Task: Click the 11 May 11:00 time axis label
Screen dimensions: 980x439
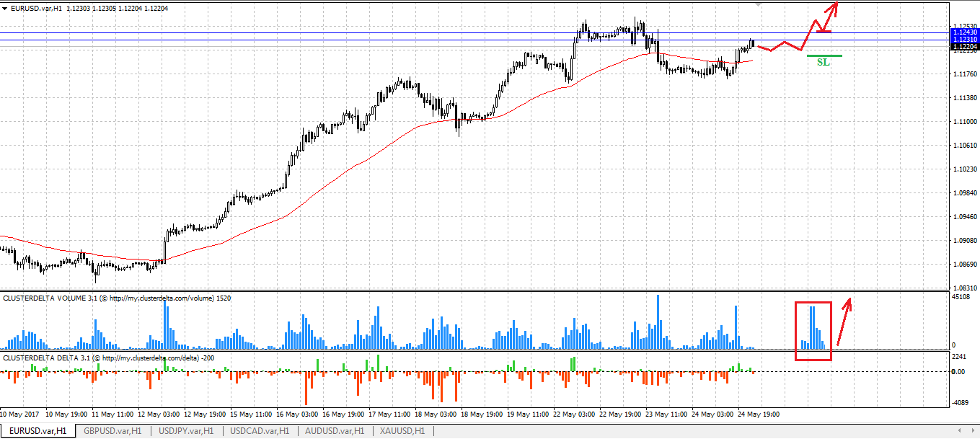Action: pos(112,415)
